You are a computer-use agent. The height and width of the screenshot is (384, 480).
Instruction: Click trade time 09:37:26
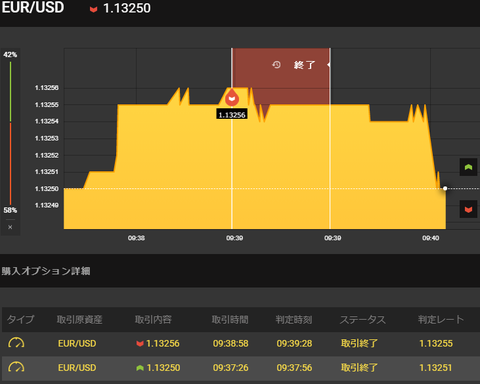(231, 368)
